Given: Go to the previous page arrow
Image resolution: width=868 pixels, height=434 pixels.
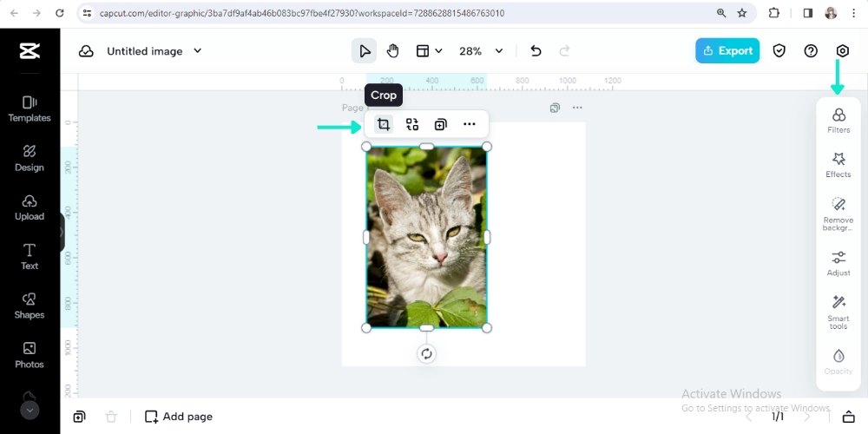Looking at the screenshot, I should point(748,417).
